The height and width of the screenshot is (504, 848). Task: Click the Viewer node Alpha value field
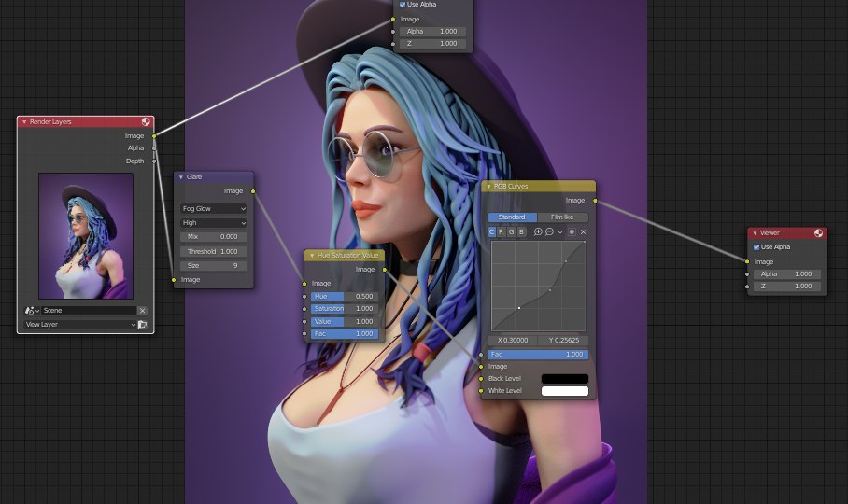(786, 274)
